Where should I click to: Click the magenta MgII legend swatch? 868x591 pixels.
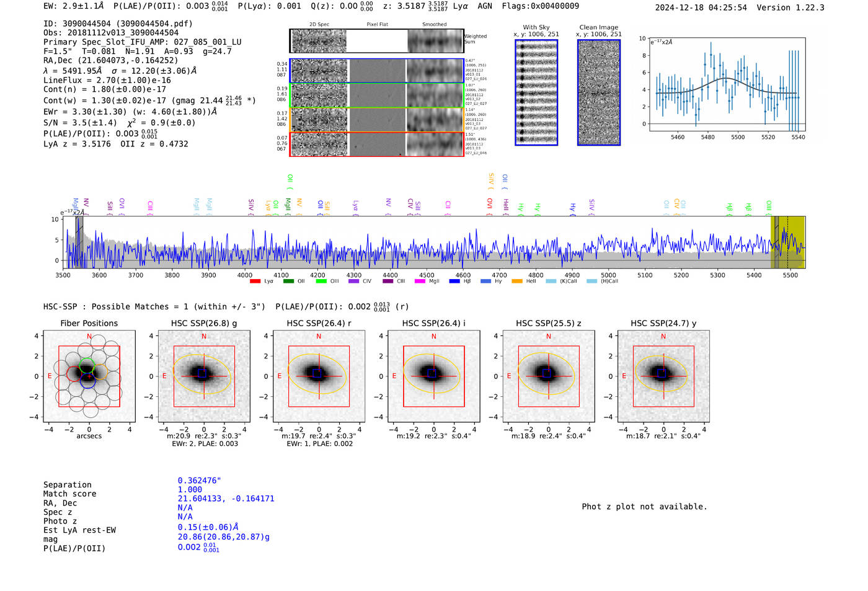click(x=420, y=282)
